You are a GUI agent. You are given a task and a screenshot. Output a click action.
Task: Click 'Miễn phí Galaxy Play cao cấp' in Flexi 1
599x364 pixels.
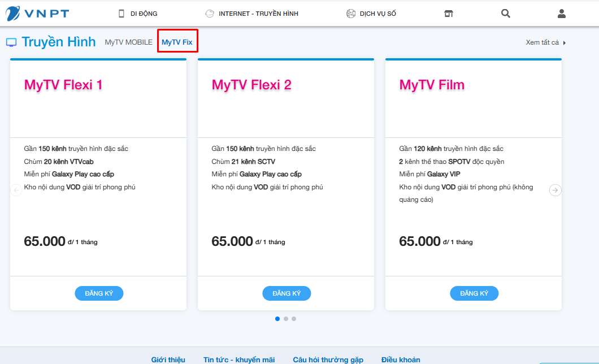click(x=69, y=174)
